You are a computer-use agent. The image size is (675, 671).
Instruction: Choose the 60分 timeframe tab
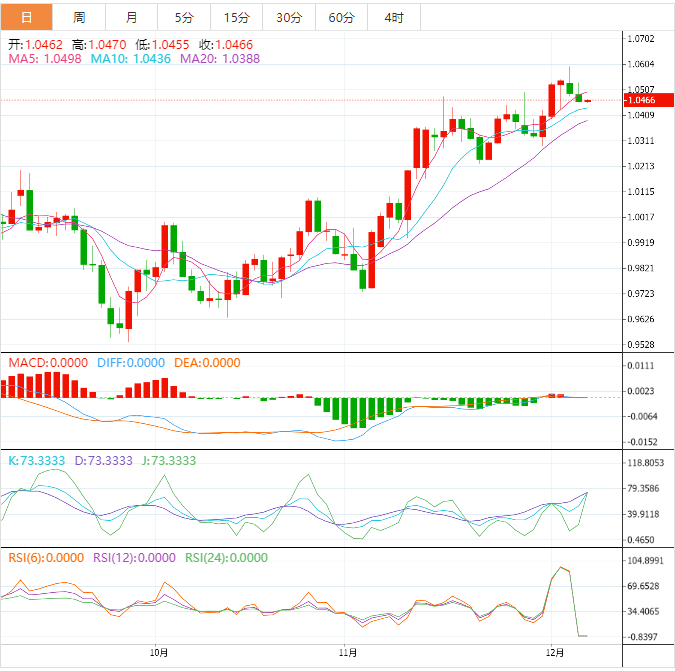(x=341, y=18)
